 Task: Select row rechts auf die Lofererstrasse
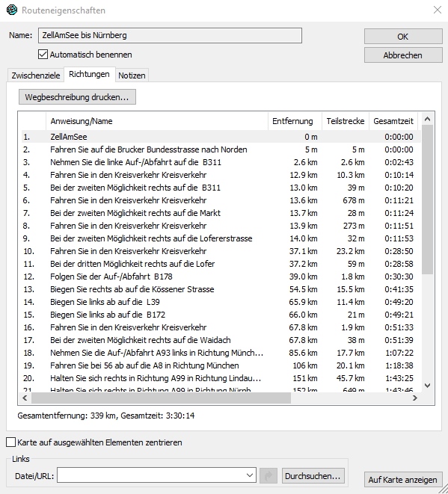[x=221, y=238]
